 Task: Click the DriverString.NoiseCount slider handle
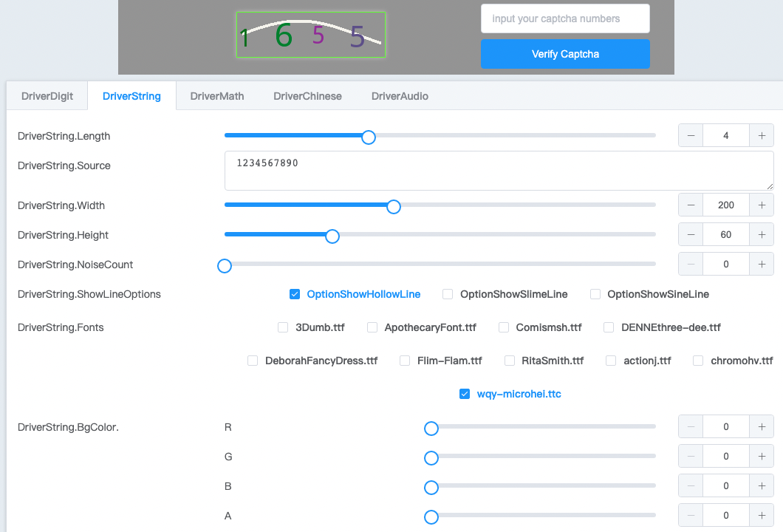tap(225, 266)
